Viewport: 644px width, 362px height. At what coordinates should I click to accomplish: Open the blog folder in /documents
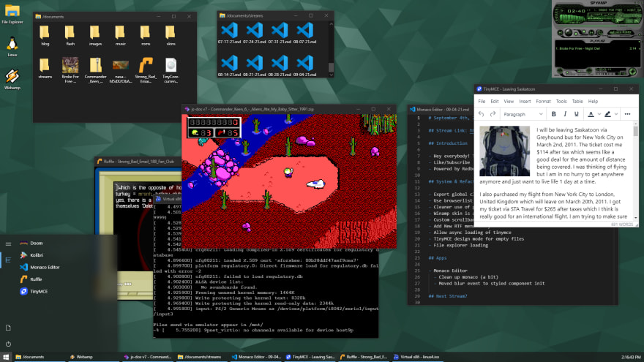45,35
